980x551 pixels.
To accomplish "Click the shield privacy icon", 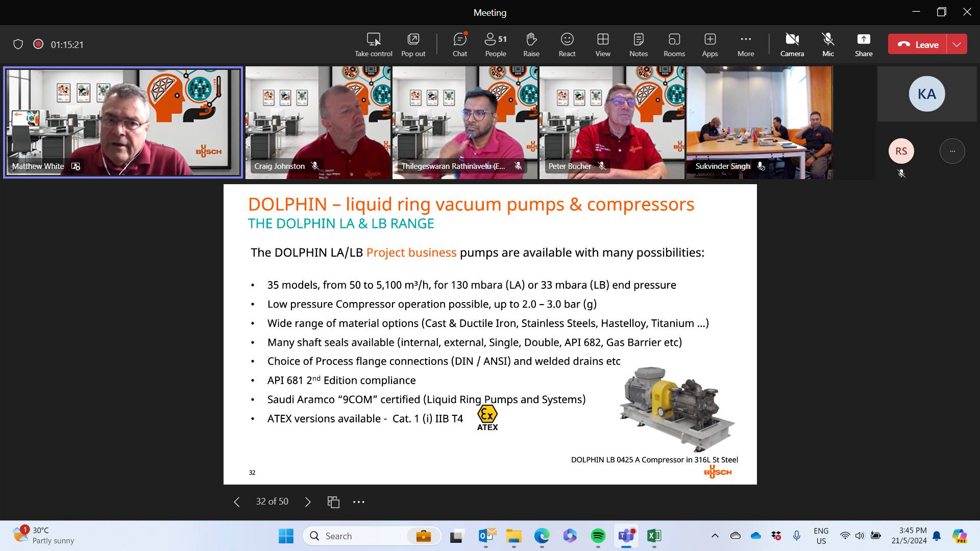I will [x=18, y=44].
